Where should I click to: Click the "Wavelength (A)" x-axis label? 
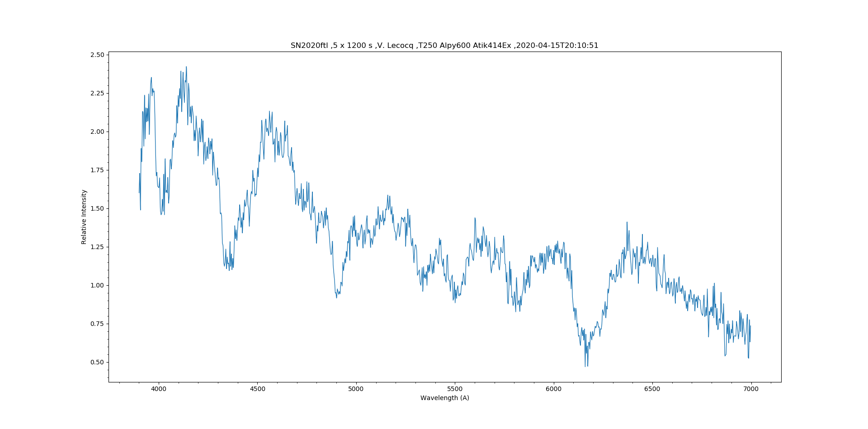point(444,398)
